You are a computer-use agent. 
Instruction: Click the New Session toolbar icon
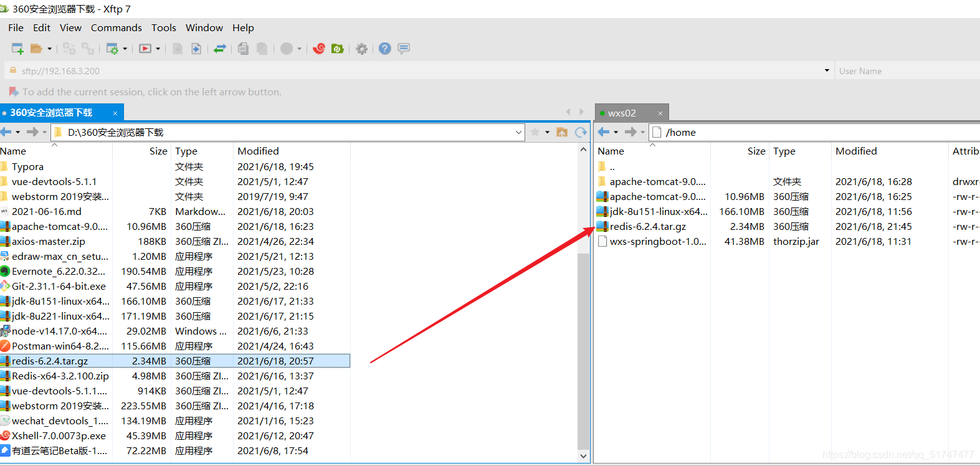click(x=17, y=49)
